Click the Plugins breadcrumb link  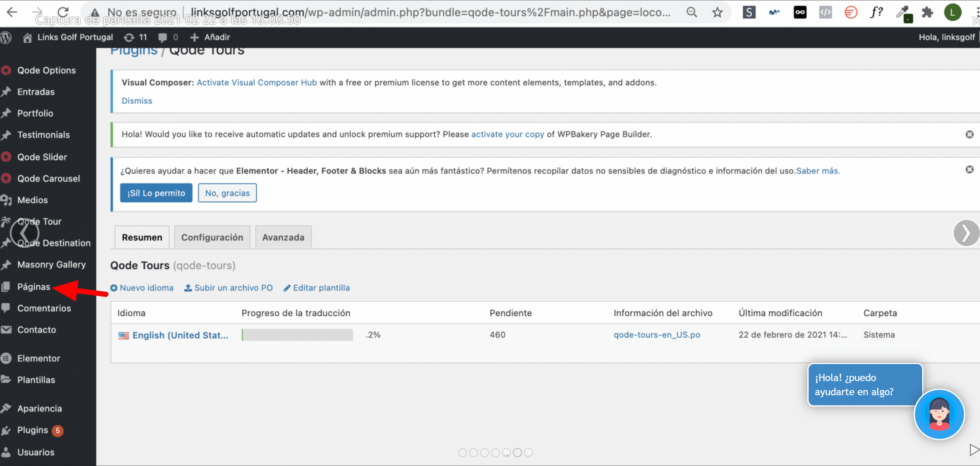(134, 51)
